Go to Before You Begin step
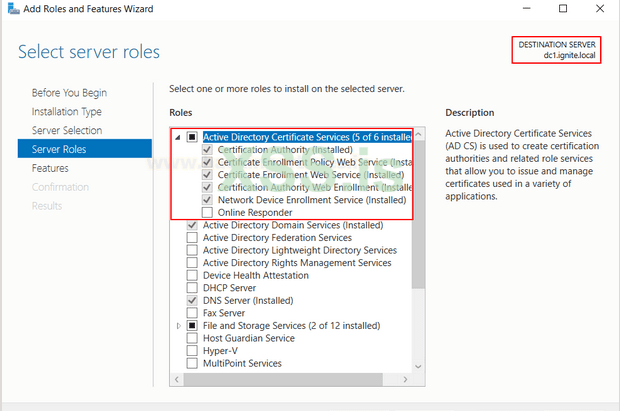The image size is (620, 411). click(69, 93)
